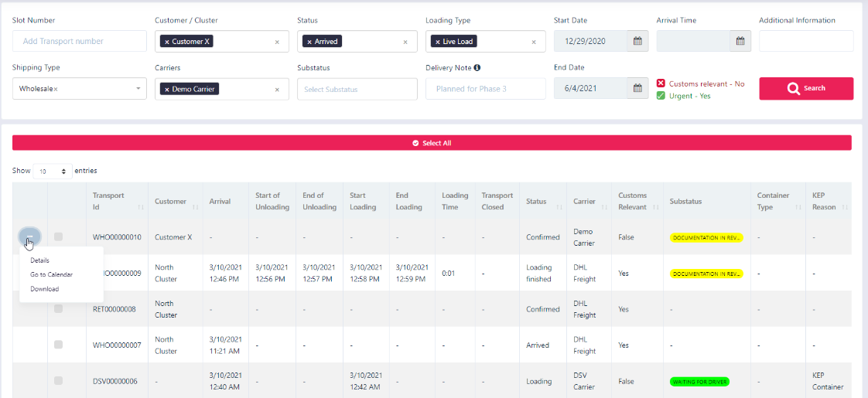The image size is (868, 398).
Task: Remove the Arrived status tag
Action: click(x=309, y=42)
